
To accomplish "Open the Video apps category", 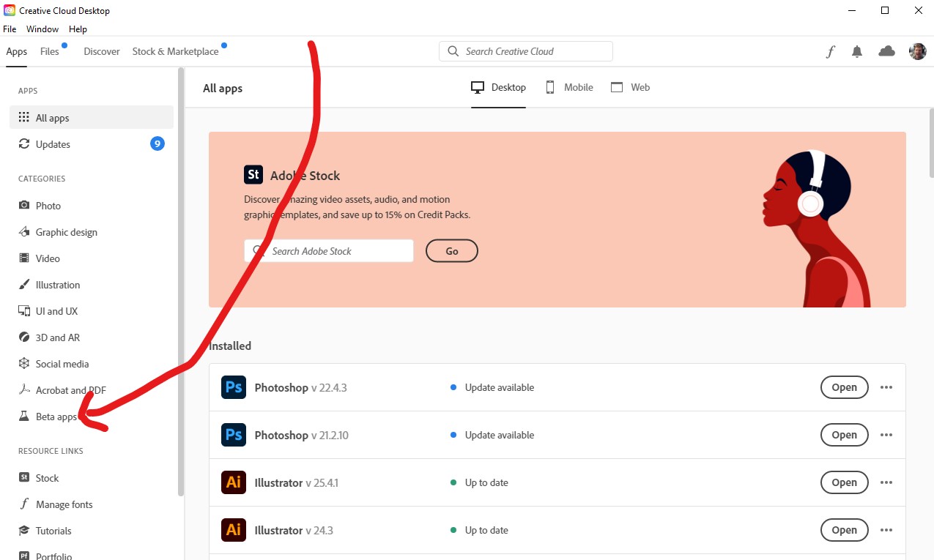I will click(48, 258).
